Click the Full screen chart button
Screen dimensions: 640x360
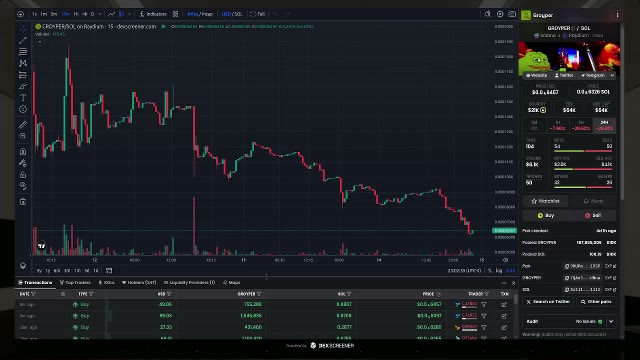258,14
